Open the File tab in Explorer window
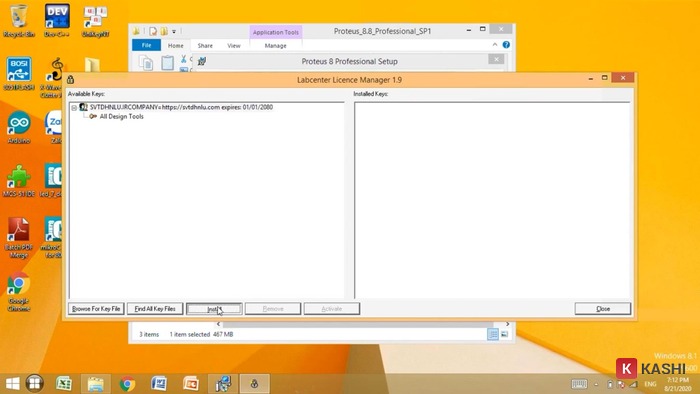 tap(146, 45)
